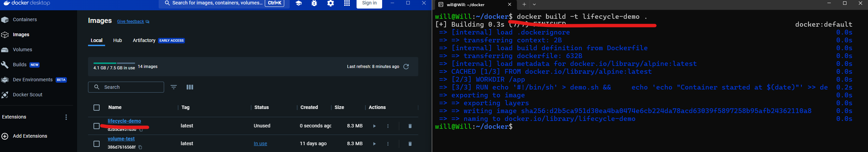Delete the lifecycle-demo image
868x152 pixels.
coord(410,126)
